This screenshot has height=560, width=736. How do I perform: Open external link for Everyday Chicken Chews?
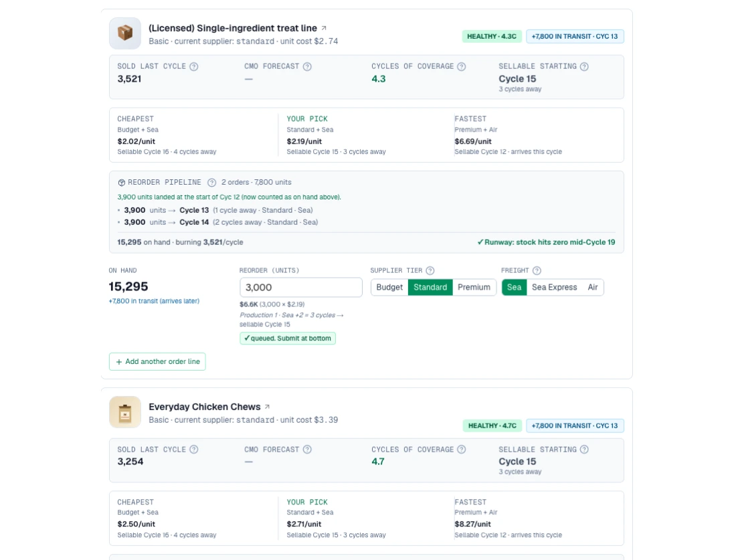point(267,407)
